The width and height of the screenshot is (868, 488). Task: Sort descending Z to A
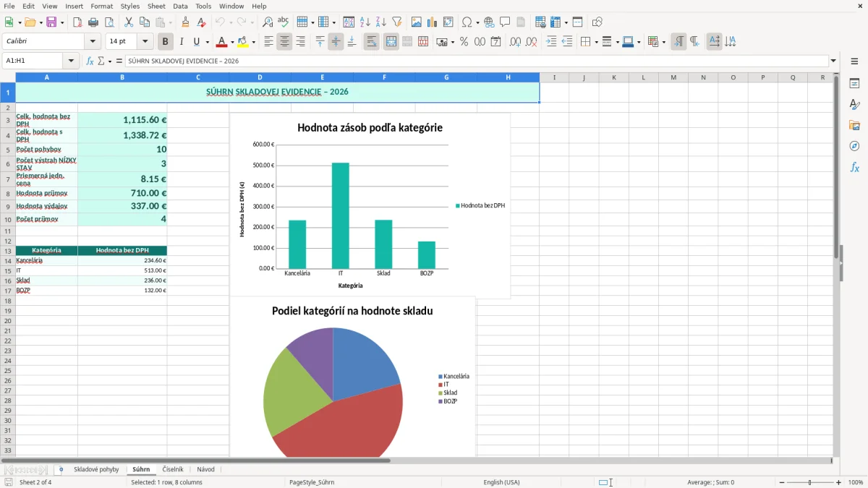(x=380, y=22)
